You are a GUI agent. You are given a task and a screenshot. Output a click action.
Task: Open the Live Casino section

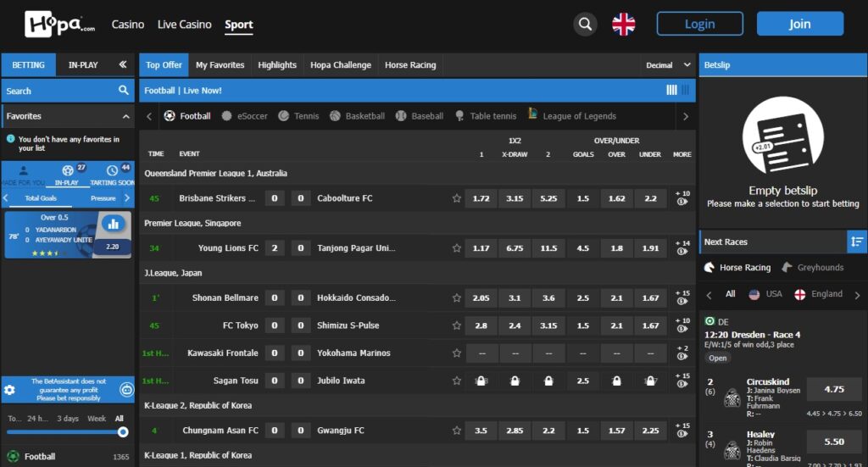184,25
